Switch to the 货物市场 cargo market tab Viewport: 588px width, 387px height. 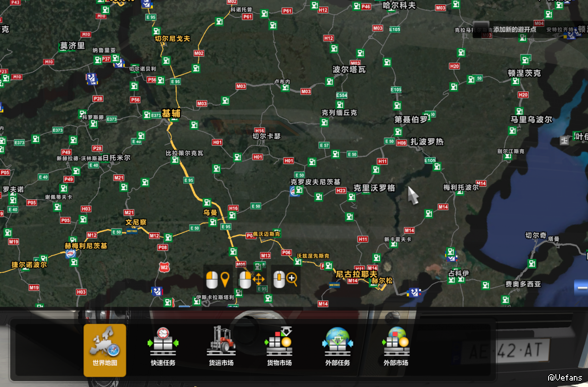(280, 348)
